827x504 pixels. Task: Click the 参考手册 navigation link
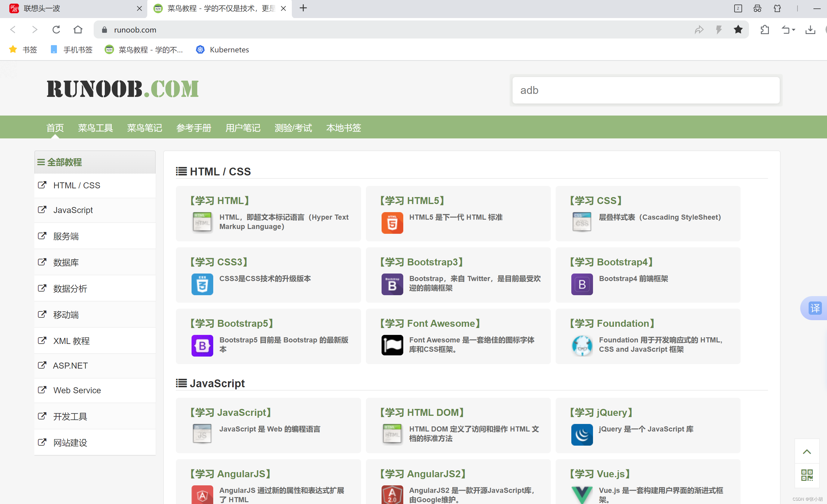(192, 128)
